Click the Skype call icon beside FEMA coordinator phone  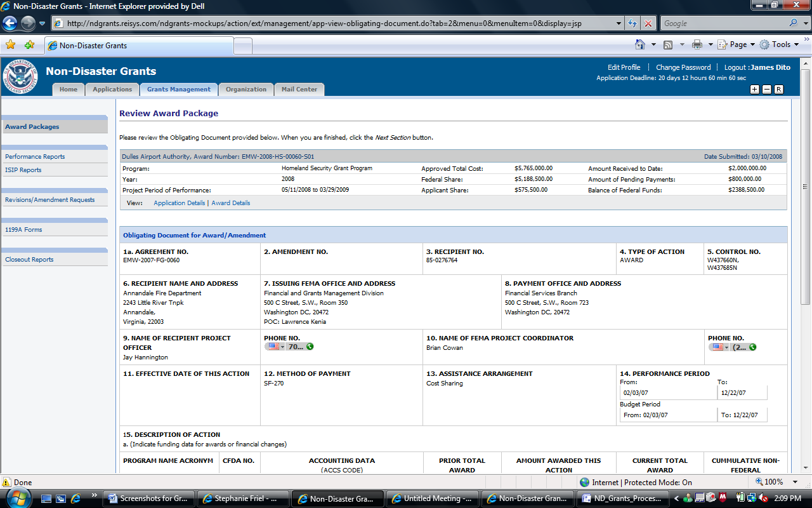tap(752, 347)
